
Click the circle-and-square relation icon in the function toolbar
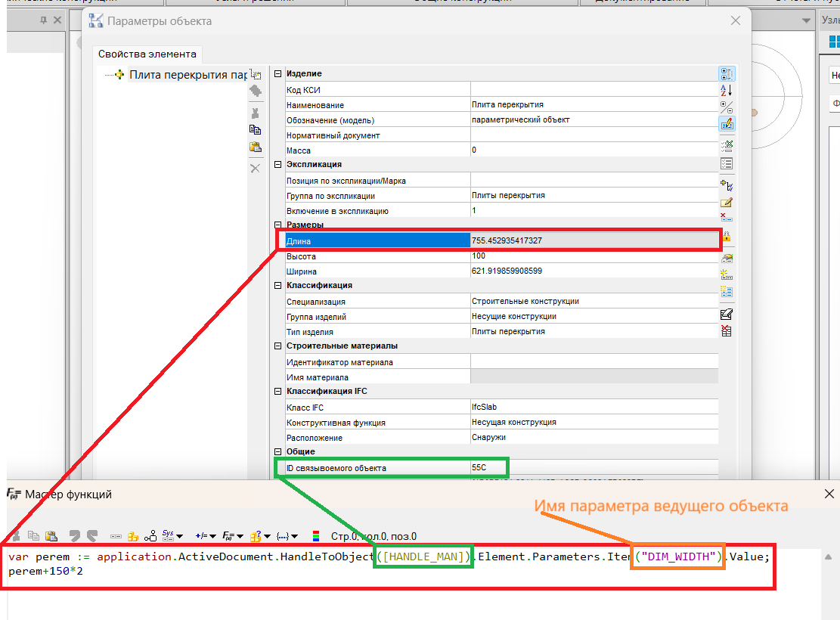click(150, 536)
